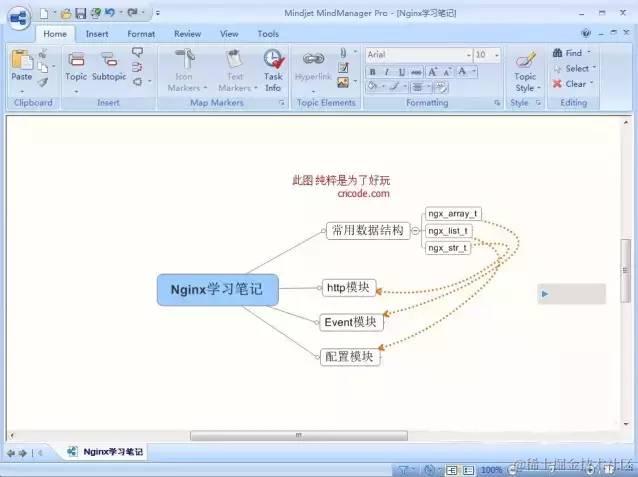Open the fill color bucket tool

click(372, 86)
